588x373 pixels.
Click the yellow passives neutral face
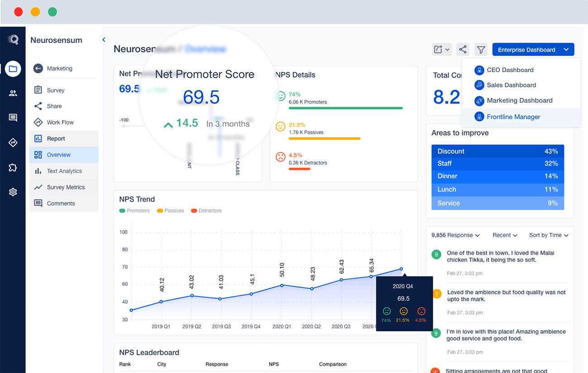coord(281,127)
